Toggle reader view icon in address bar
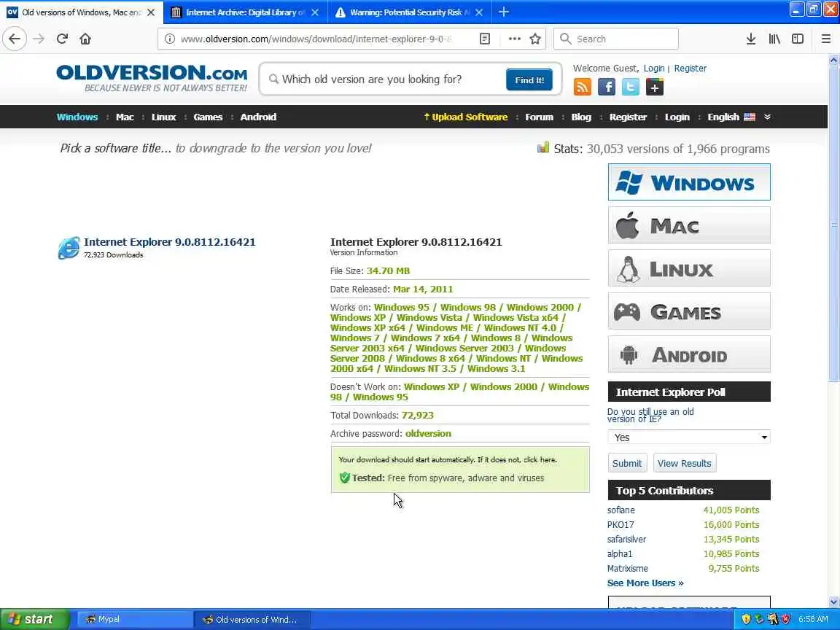Image resolution: width=840 pixels, height=630 pixels. [x=485, y=39]
